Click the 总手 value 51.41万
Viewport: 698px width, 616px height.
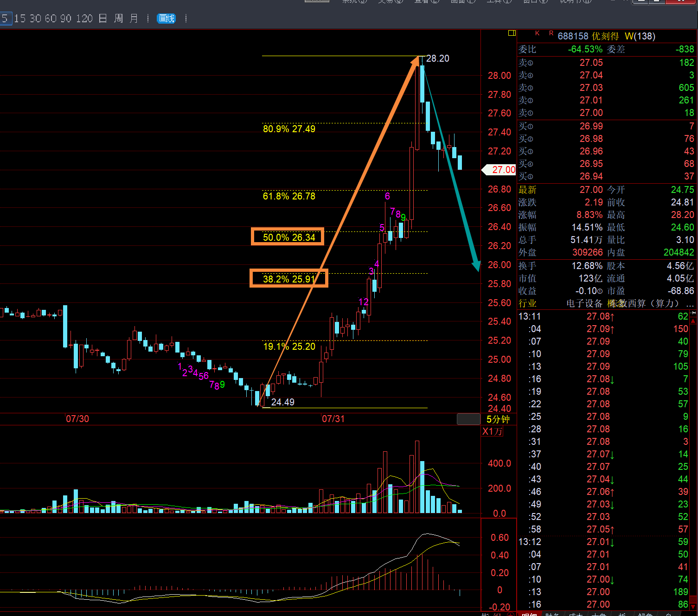click(x=587, y=240)
